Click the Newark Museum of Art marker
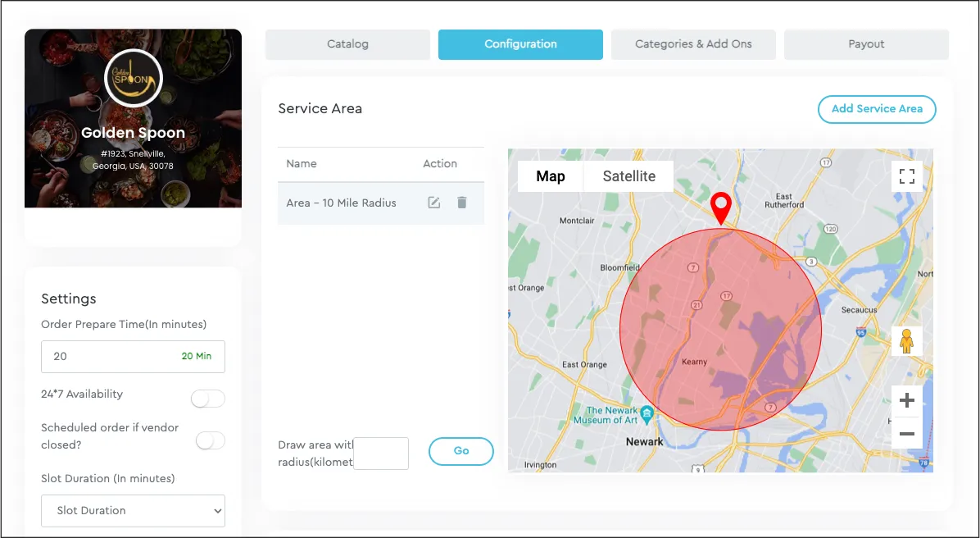The height and width of the screenshot is (538, 980). [x=647, y=412]
